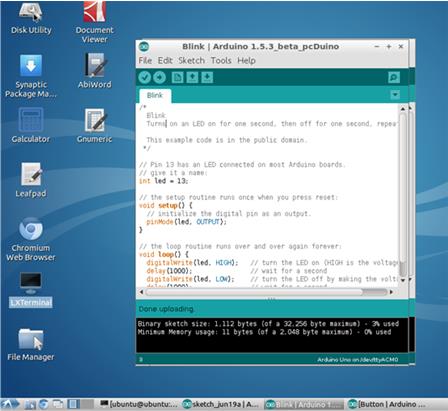The width and height of the screenshot is (448, 411).
Task: Click the AbiWord desktop icon
Action: (x=95, y=71)
